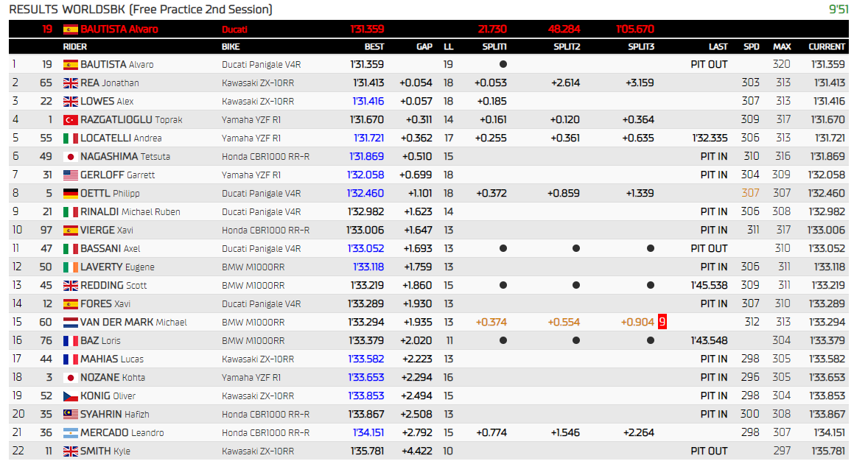Click Honda CBR1000 RR-R in MERCADO row
This screenshot has width=868, height=464.
(x=266, y=433)
